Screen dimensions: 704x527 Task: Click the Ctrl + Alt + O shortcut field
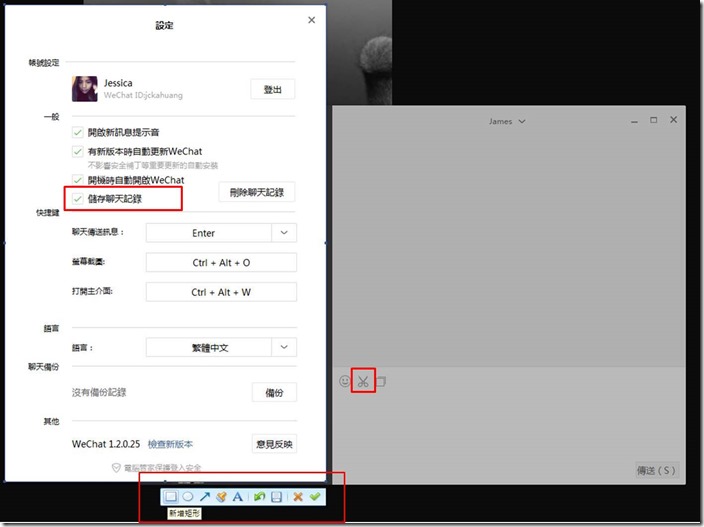tap(221, 263)
